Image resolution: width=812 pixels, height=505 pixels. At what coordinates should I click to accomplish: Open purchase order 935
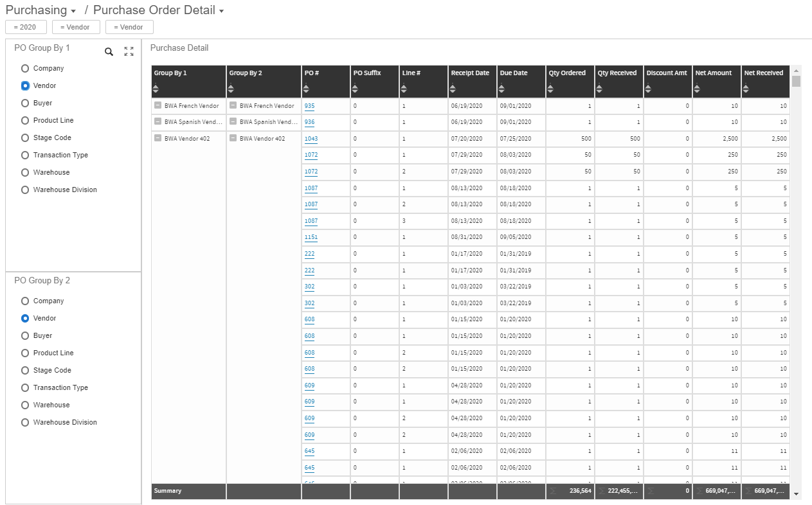[x=310, y=105]
